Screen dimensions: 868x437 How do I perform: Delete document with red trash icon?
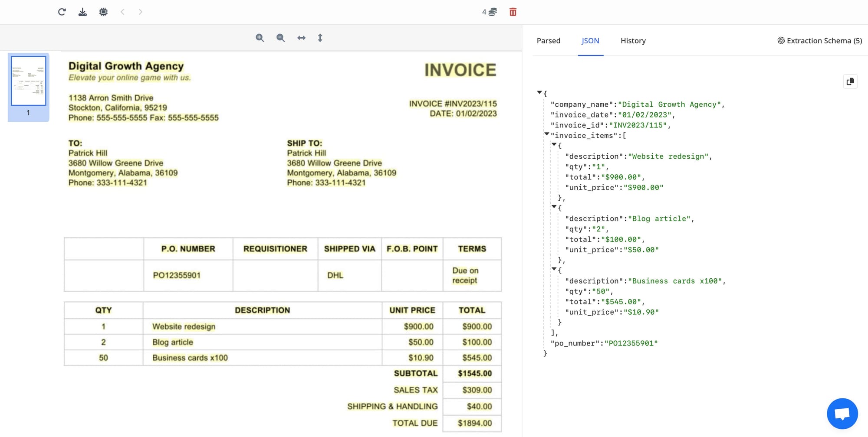(513, 12)
